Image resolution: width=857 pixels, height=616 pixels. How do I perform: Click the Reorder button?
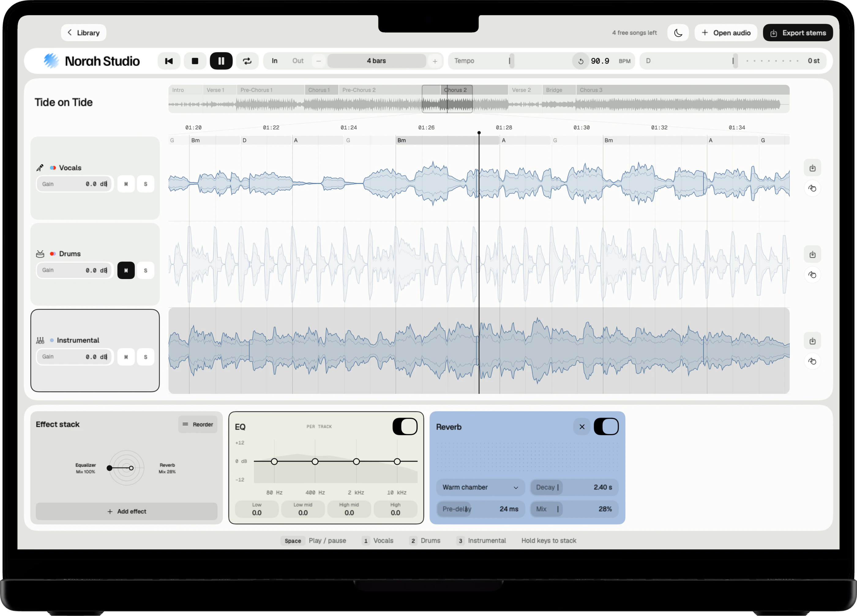(198, 424)
